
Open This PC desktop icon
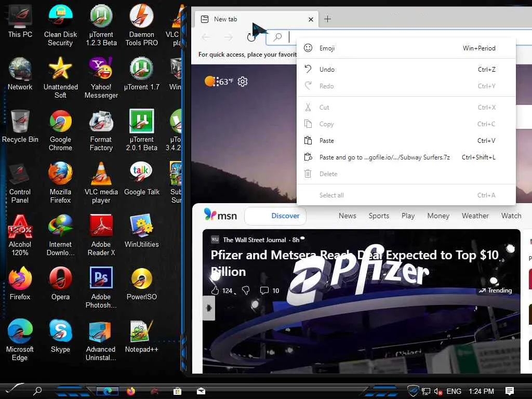coord(20,21)
